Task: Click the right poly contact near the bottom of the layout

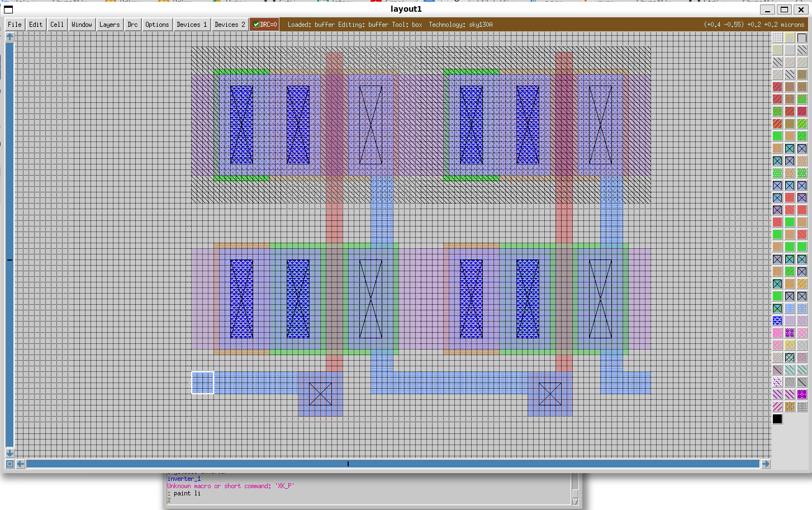Action: pos(550,394)
